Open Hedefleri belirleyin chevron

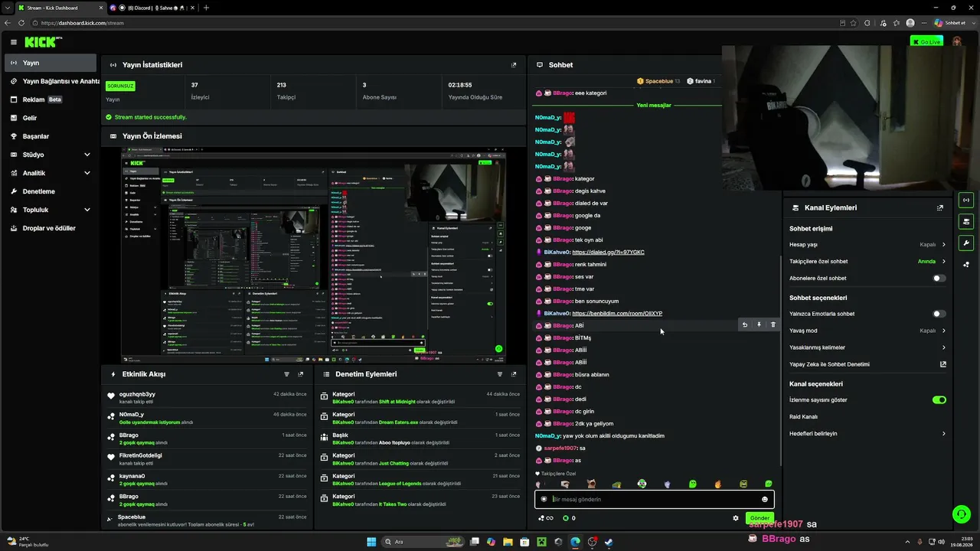coord(943,433)
